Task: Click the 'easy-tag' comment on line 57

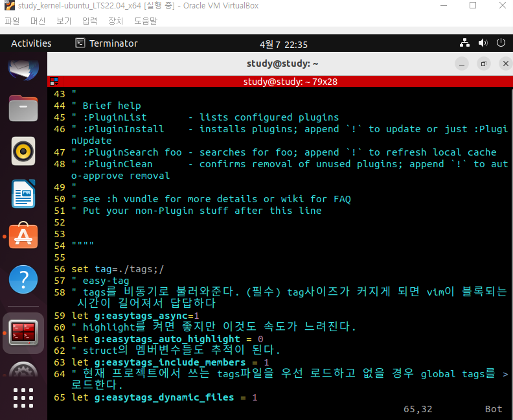Action: (x=106, y=281)
